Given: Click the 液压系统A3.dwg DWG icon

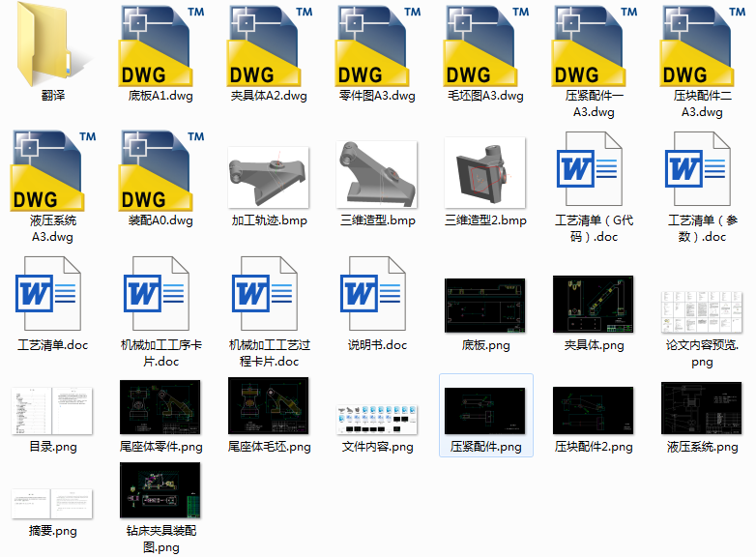Looking at the screenshot, I should point(53,171).
